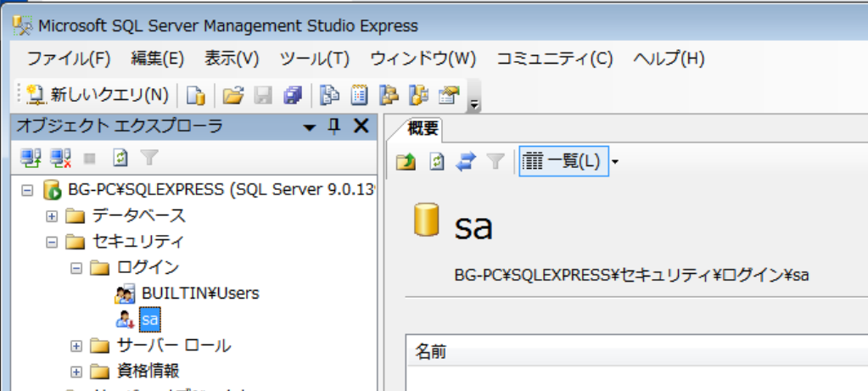Click the registered servers toolbar icon

(x=330, y=95)
